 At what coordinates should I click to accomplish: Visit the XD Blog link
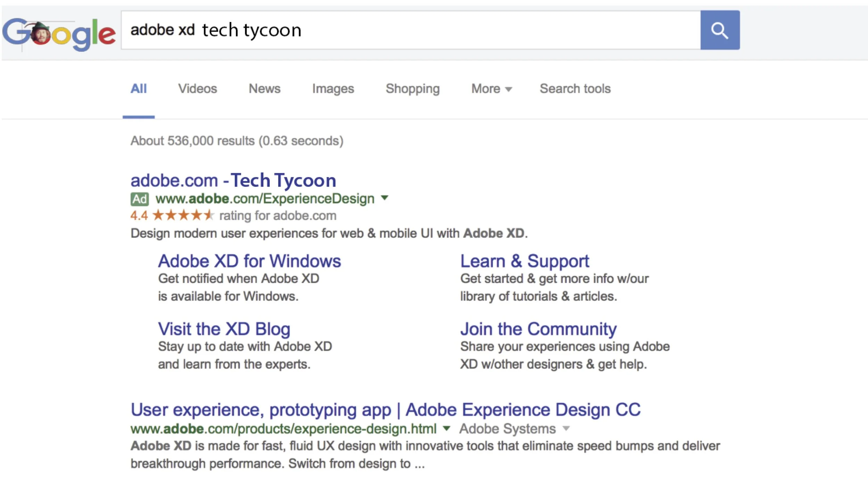(224, 329)
